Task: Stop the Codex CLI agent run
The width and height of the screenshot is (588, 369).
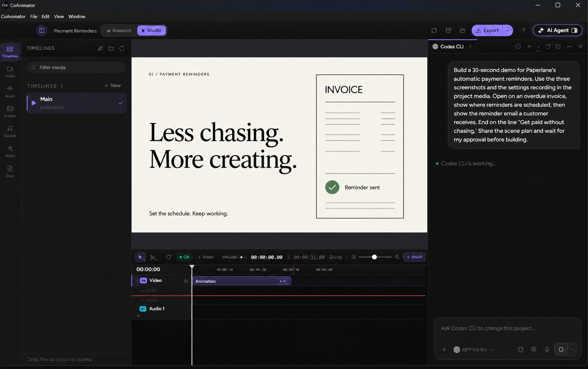Action: [x=561, y=350]
